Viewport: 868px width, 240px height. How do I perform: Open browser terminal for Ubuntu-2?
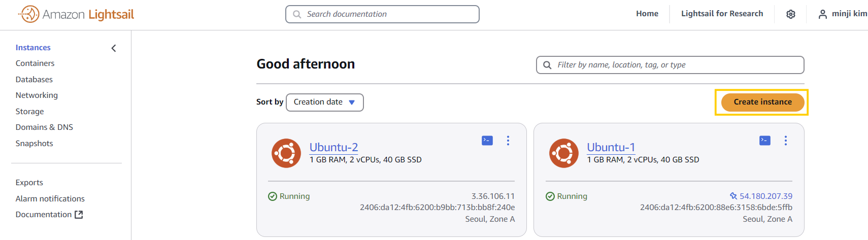[x=487, y=141]
